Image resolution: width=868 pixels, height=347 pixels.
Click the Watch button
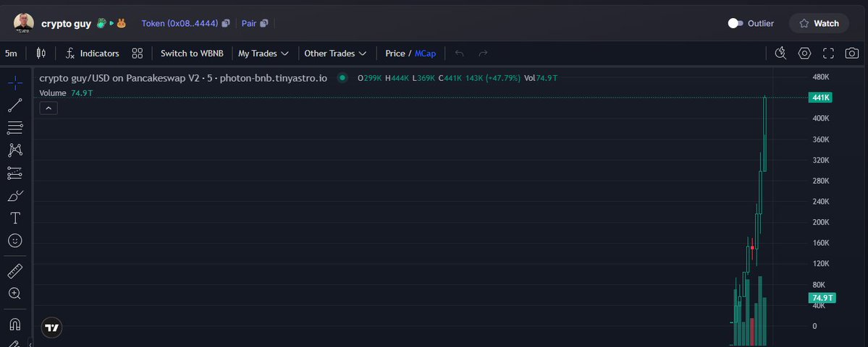tap(819, 23)
